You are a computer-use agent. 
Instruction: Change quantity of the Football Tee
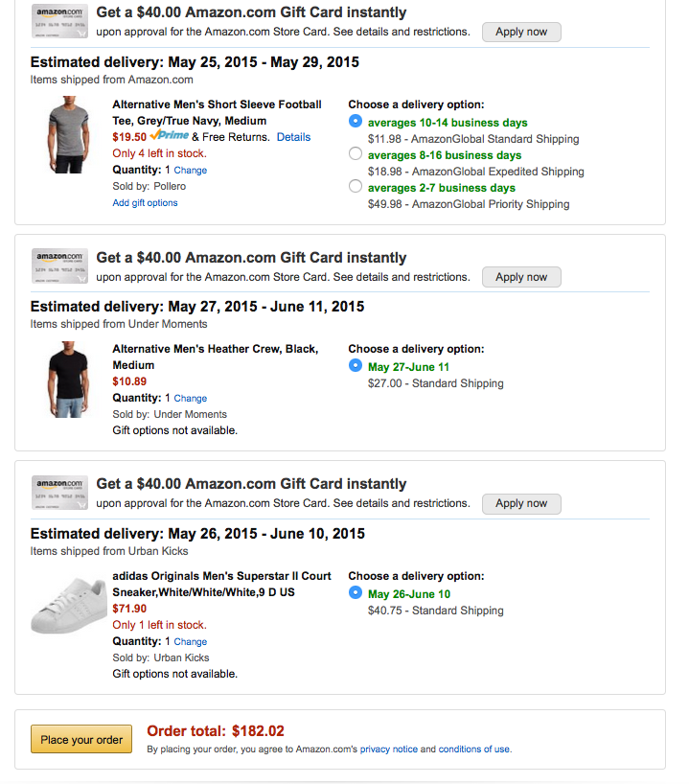(x=191, y=171)
